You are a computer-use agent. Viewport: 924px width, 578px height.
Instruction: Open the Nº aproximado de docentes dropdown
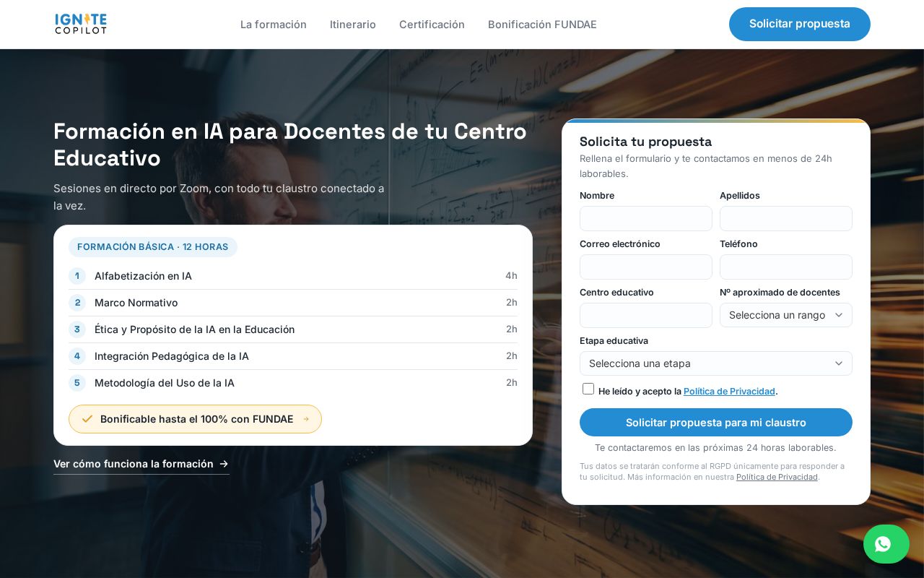(x=786, y=315)
